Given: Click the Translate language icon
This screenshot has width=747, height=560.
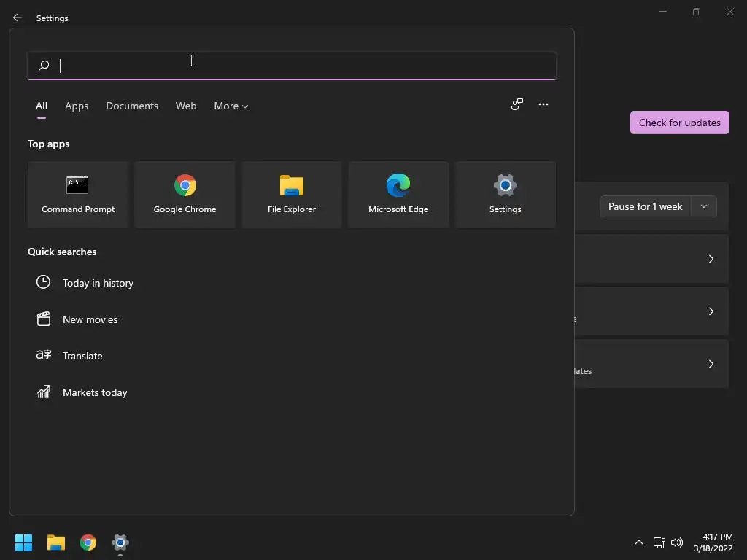Looking at the screenshot, I should [x=43, y=355].
